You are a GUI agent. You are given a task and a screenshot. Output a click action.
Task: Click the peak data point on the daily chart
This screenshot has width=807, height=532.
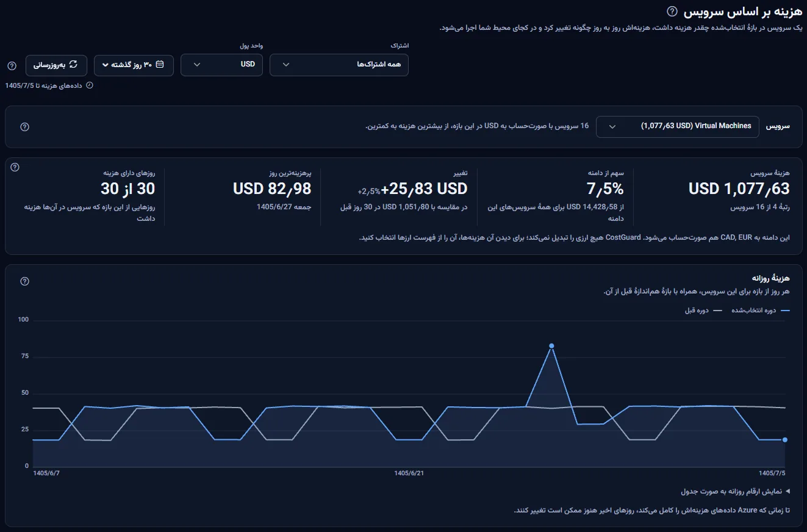coord(551,346)
